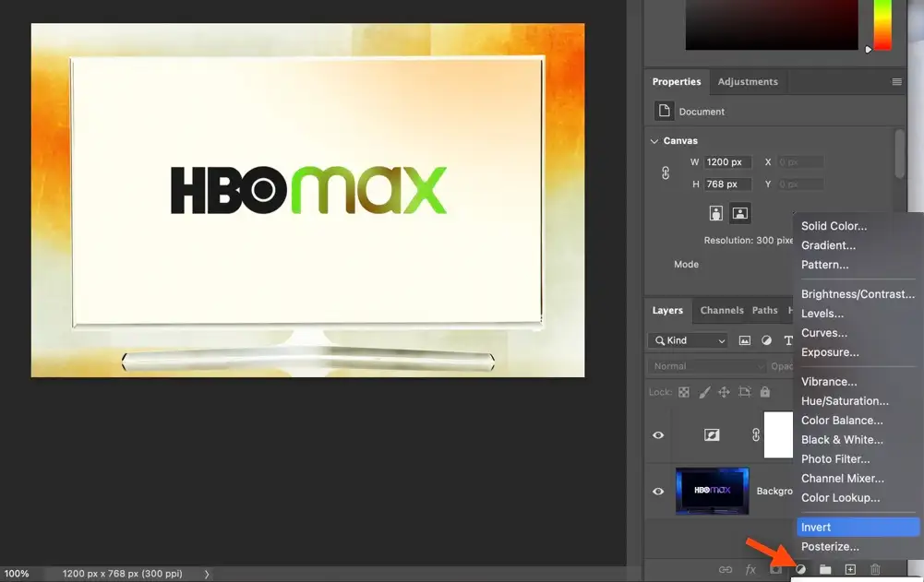The height and width of the screenshot is (582, 924).
Task: Toggle canvas width-height link icon
Action: tap(666, 172)
